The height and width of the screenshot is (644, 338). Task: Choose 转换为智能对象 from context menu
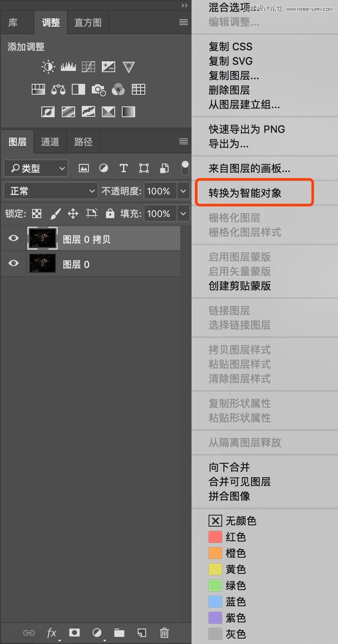[245, 193]
